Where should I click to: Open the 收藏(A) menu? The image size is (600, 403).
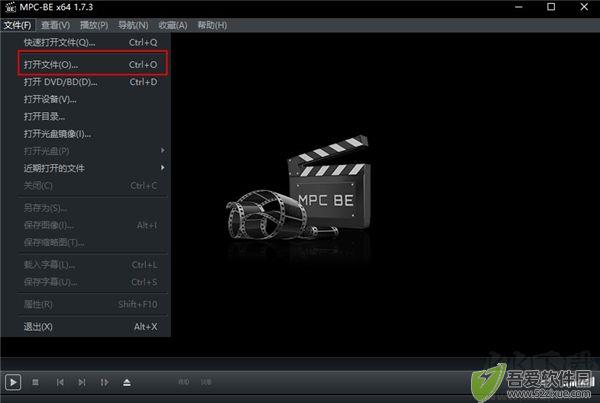(x=173, y=25)
